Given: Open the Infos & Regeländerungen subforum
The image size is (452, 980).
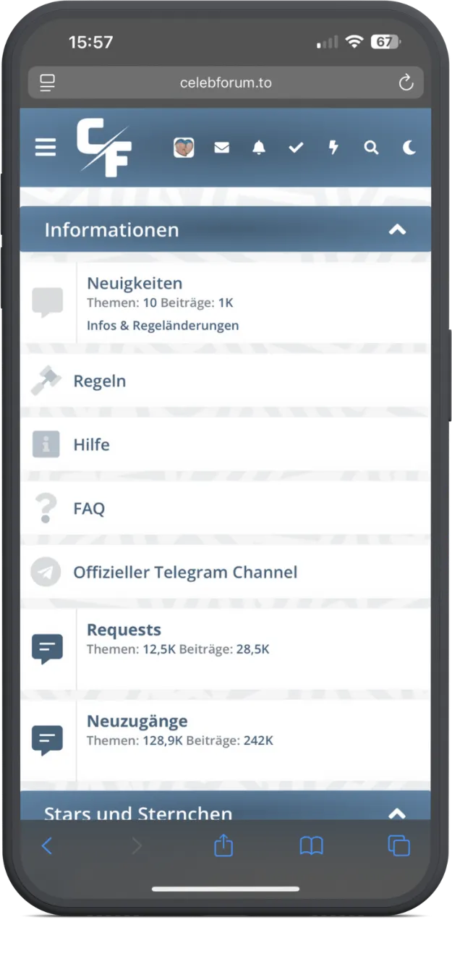Looking at the screenshot, I should point(163,326).
